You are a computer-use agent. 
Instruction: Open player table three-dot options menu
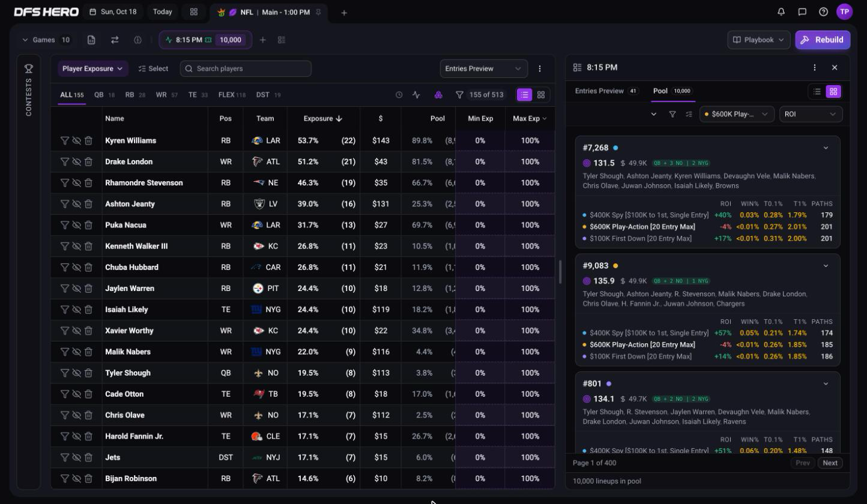click(540, 68)
